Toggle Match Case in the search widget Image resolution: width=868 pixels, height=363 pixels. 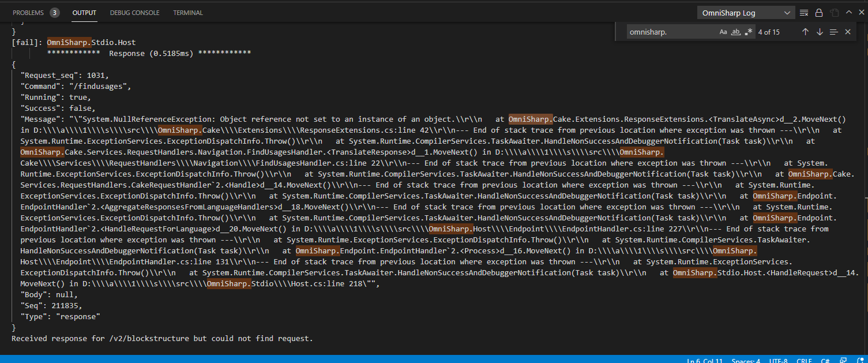click(x=723, y=32)
